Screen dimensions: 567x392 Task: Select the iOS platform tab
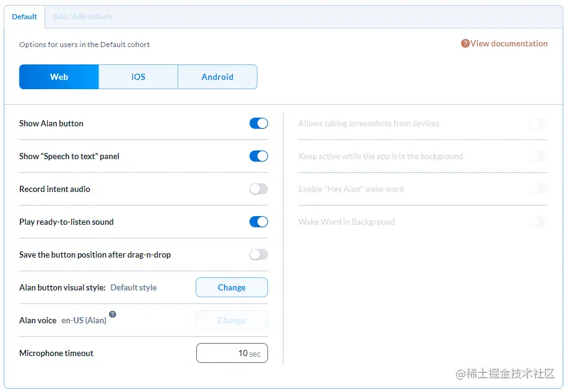(x=138, y=77)
